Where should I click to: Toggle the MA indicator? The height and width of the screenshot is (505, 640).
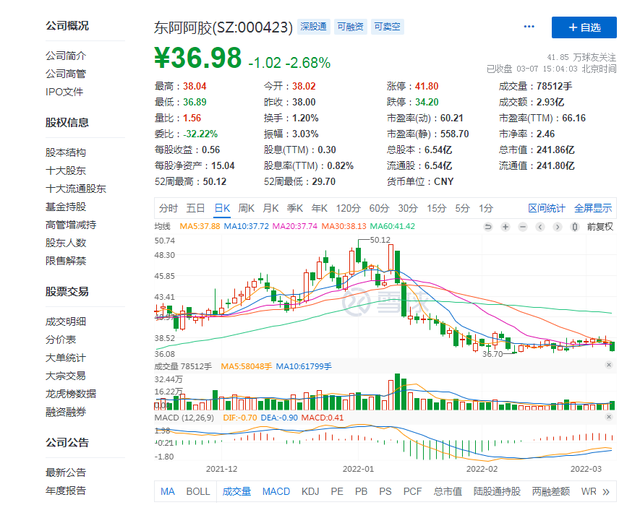coord(168,492)
